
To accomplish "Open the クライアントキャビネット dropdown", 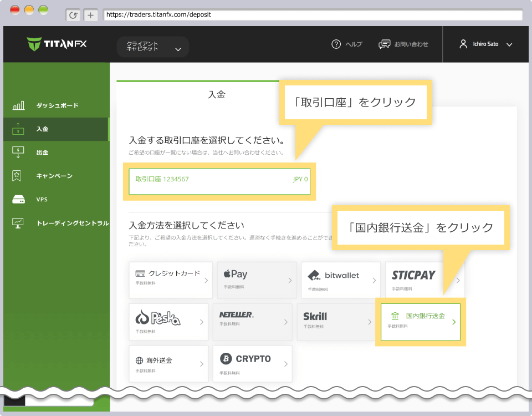I will click(152, 48).
